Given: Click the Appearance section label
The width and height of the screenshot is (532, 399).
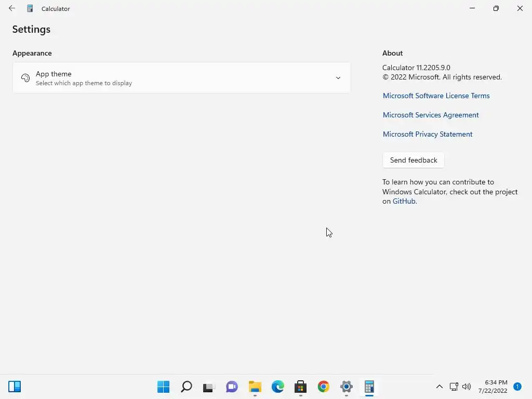Looking at the screenshot, I should [x=32, y=53].
